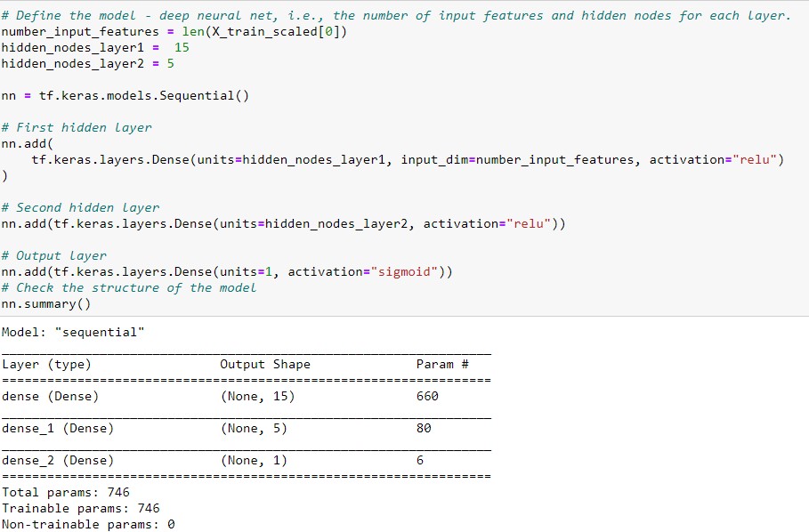
Task: Click the 'number_input_features' assignment line
Action: coord(174,32)
